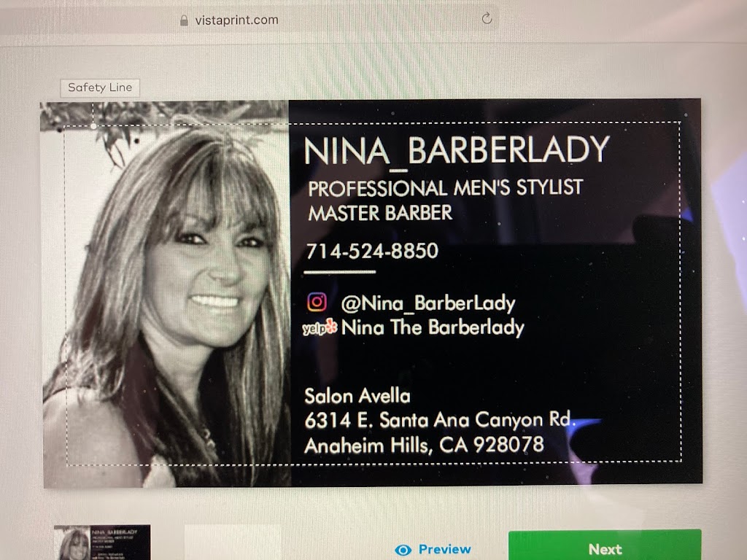Select the NINA_BARBERLADY heading text
The image size is (747, 560).
pos(457,151)
